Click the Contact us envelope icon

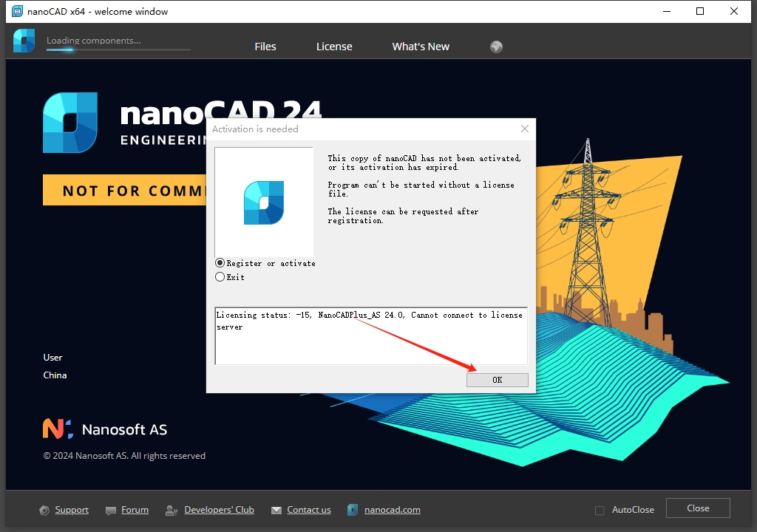[x=276, y=511]
